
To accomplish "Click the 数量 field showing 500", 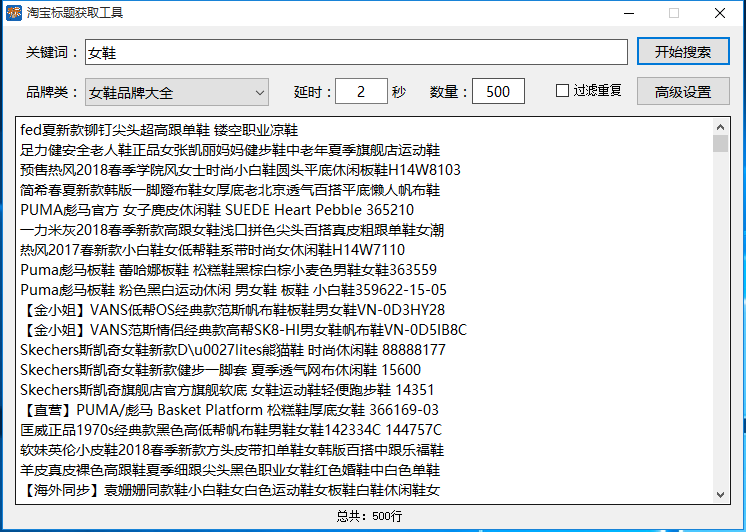I will tap(498, 91).
